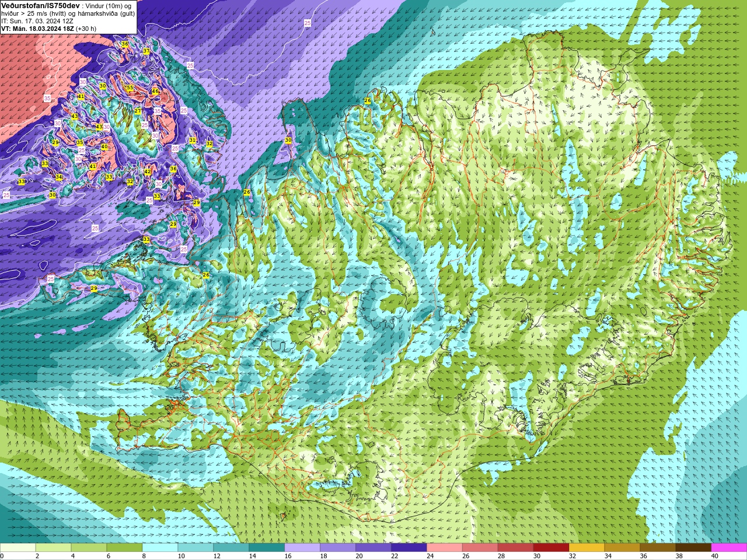Click the Veðurstofan/IS750dev title text
This screenshot has width=747, height=560.
40,5
